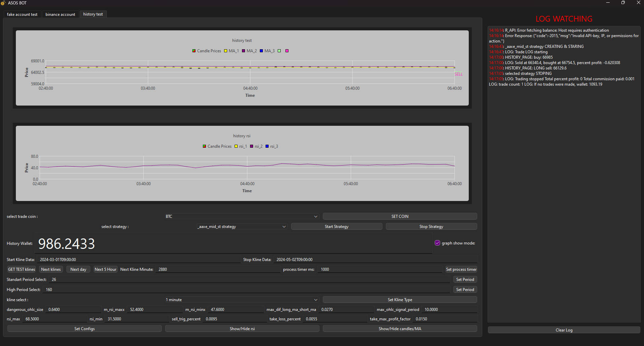Restore down the ASOS BOT window
644x346 pixels.
tap(623, 3)
